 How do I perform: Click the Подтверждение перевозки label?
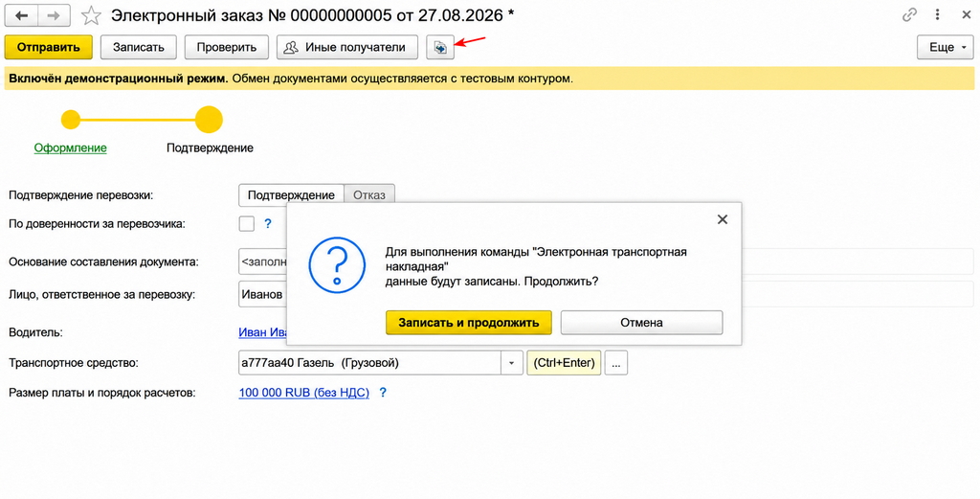point(80,195)
